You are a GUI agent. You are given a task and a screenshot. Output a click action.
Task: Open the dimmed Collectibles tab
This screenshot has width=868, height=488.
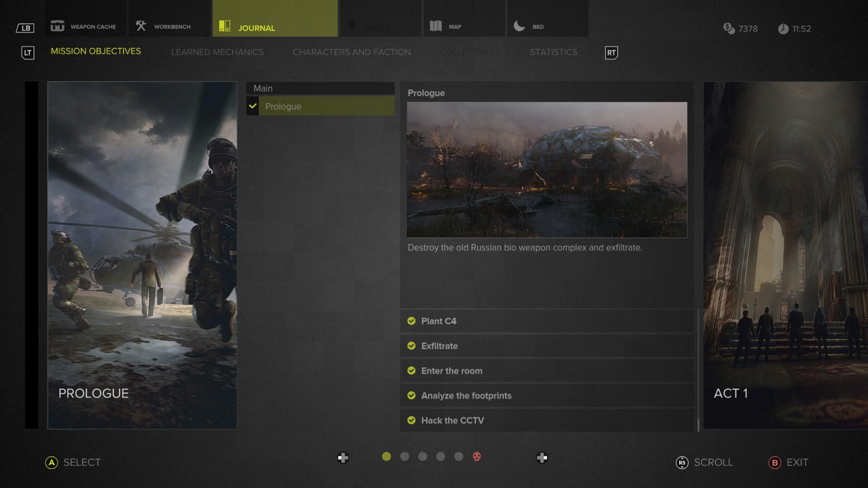coord(470,52)
